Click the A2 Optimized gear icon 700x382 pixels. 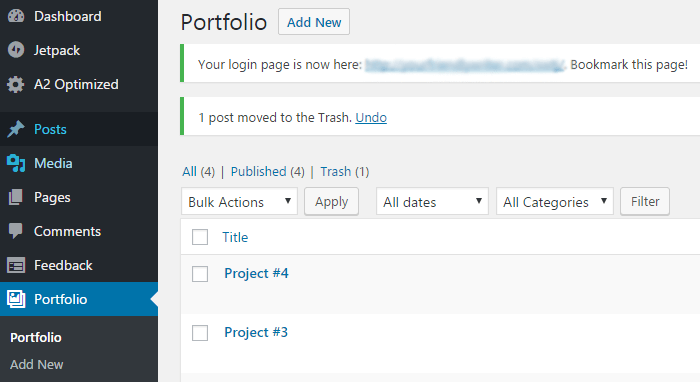pos(16,84)
